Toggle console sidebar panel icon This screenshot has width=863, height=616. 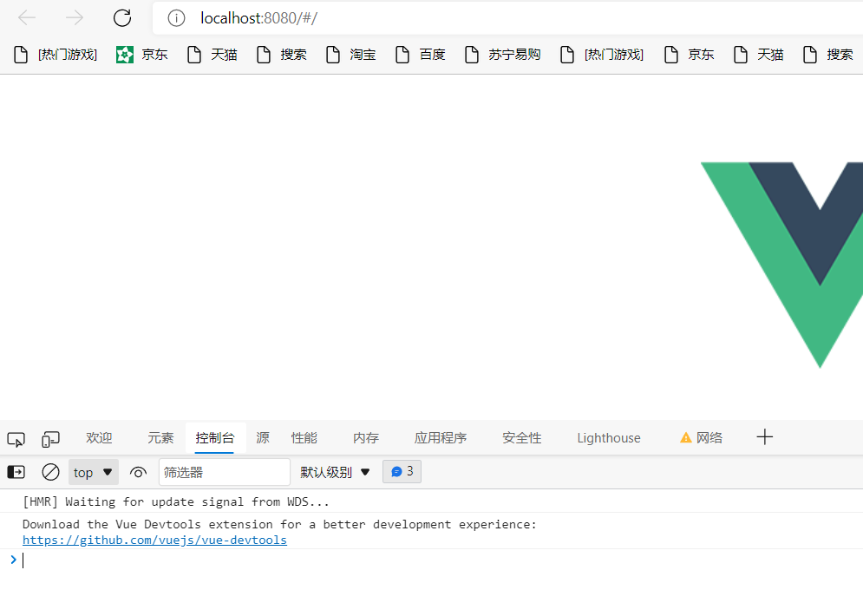coord(16,472)
